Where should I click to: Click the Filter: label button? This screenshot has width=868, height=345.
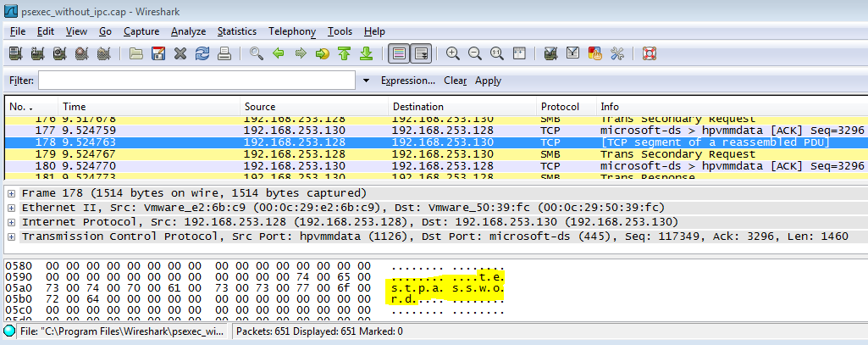coord(21,81)
